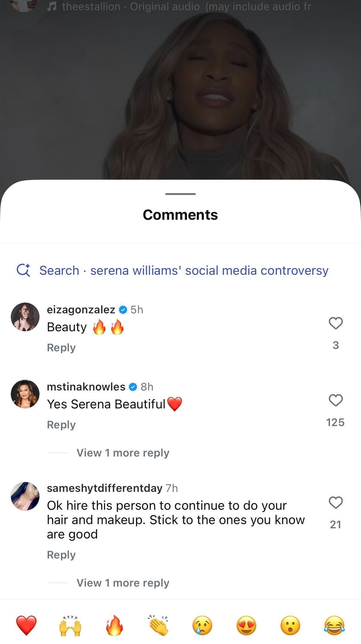
Task: Open eizagonzalez profile picture
Action: [25, 317]
